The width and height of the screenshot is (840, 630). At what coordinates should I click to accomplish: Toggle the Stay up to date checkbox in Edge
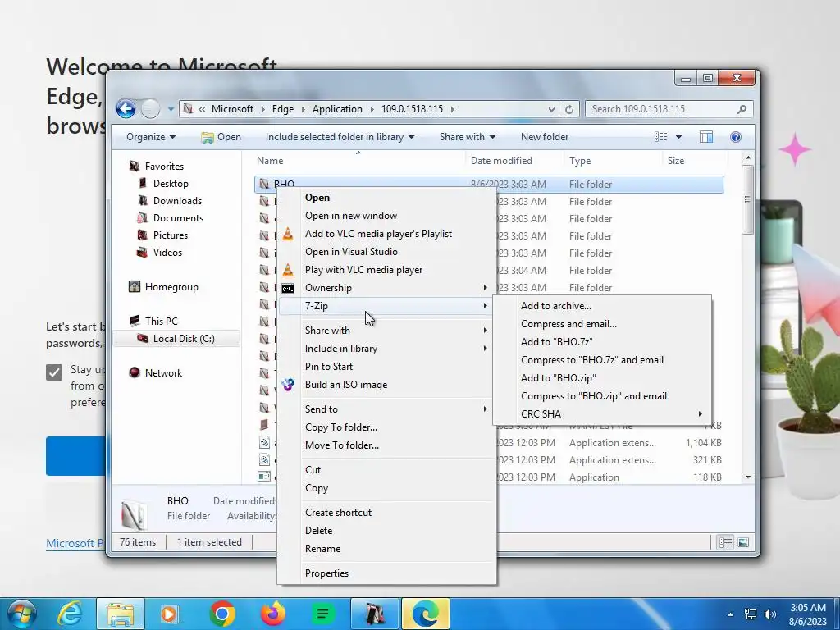point(54,372)
